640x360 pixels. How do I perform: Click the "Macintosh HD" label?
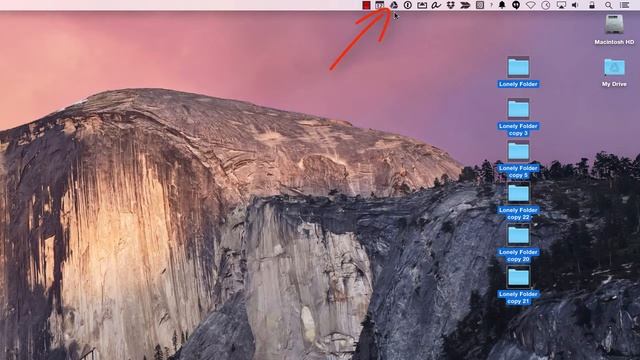[614, 42]
